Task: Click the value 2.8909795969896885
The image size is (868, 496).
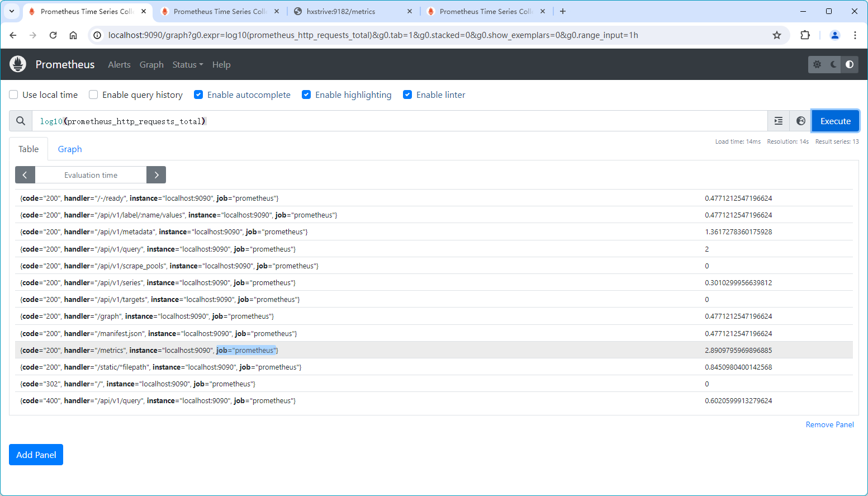Action: [x=738, y=350]
